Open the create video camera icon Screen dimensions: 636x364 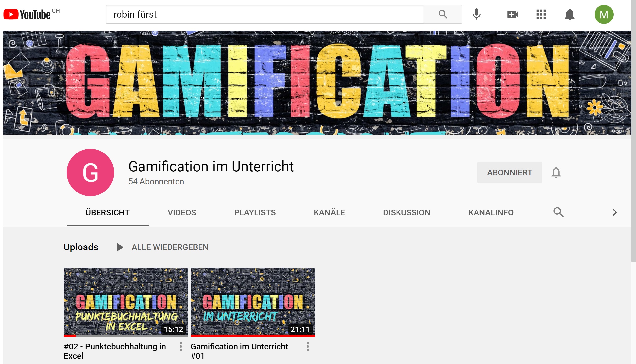(x=513, y=14)
